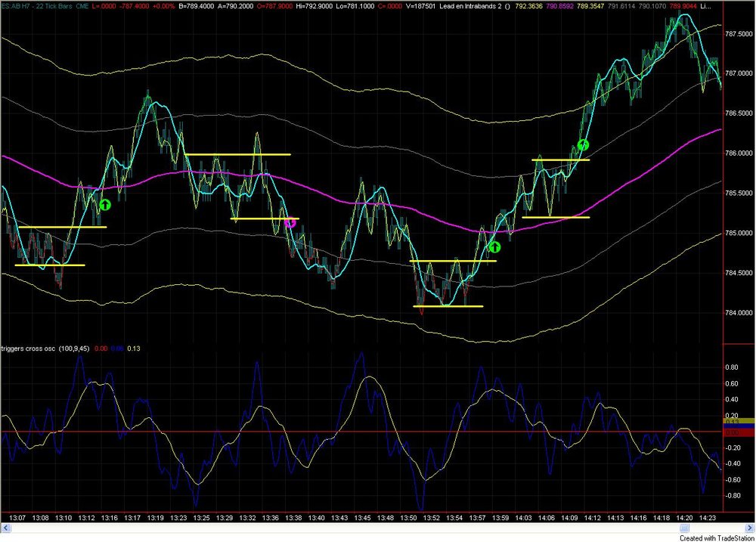Select the 'triggers cross osc (100,9,45)' label
This screenshot has height=542, width=756.
(45, 348)
